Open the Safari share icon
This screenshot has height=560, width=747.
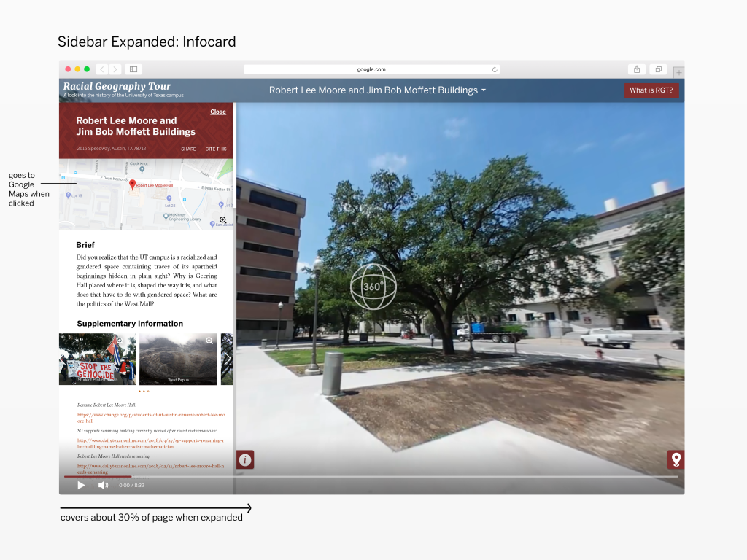pyautogui.click(x=637, y=69)
